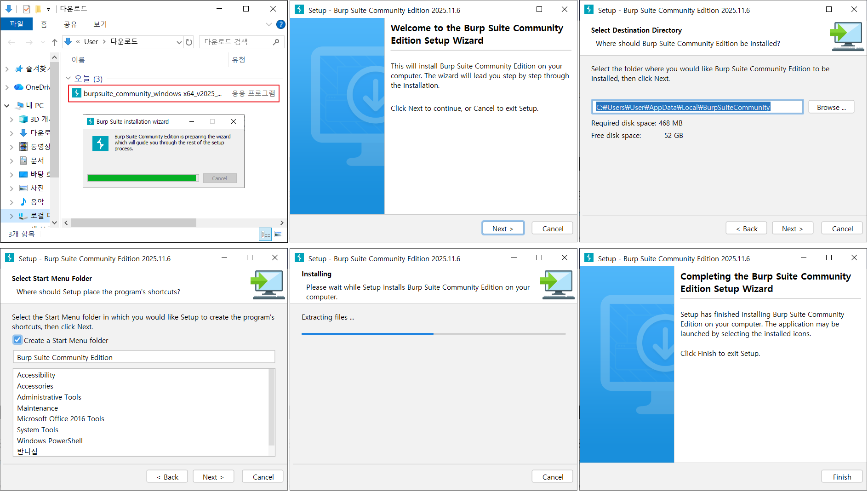Click the Burp Suite icon next to the installer file name
868x492 pixels.
(x=77, y=94)
